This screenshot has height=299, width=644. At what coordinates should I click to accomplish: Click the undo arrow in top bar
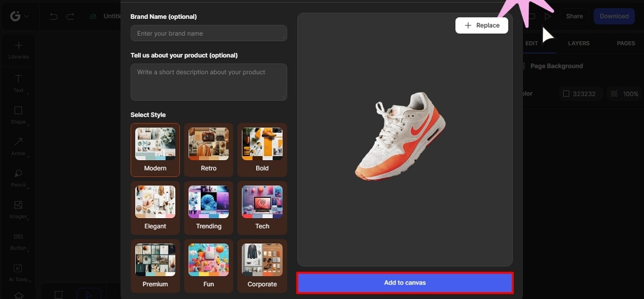(x=54, y=16)
